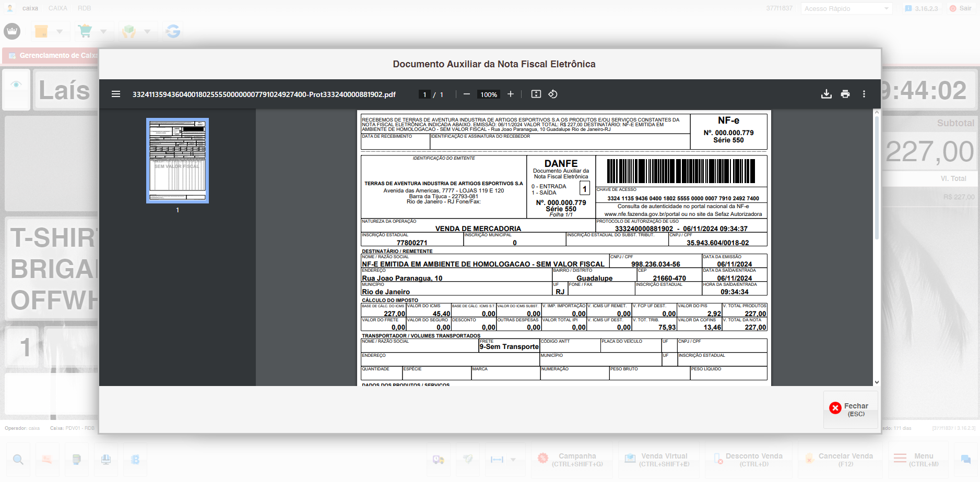
Task: Print the DANFE document
Action: 845,94
